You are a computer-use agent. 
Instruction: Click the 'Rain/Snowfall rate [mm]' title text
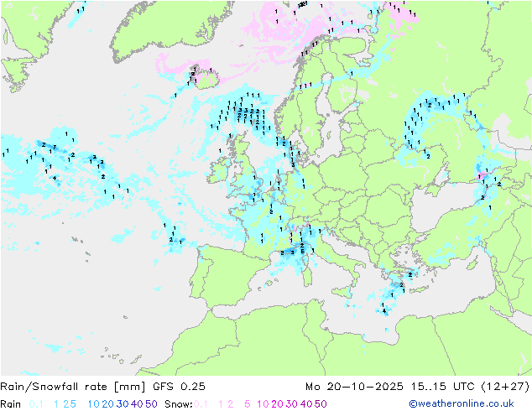pos(73,386)
